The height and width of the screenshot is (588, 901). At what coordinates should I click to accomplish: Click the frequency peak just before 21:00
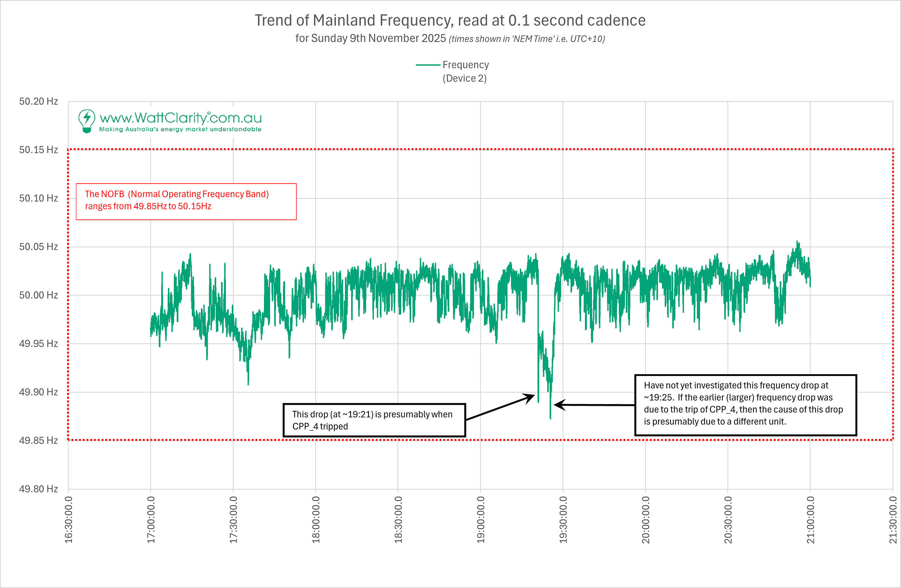tap(797, 242)
